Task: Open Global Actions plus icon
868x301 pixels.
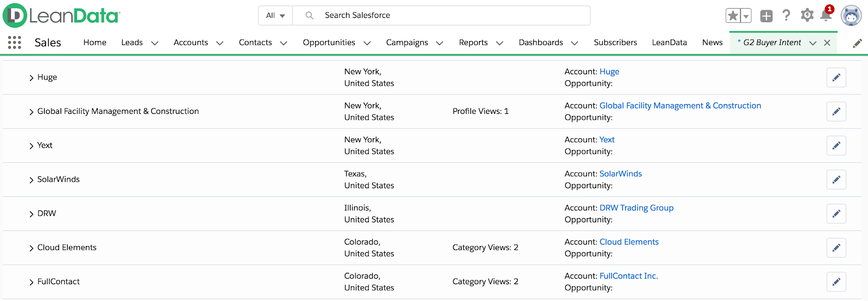Action: pyautogui.click(x=766, y=16)
